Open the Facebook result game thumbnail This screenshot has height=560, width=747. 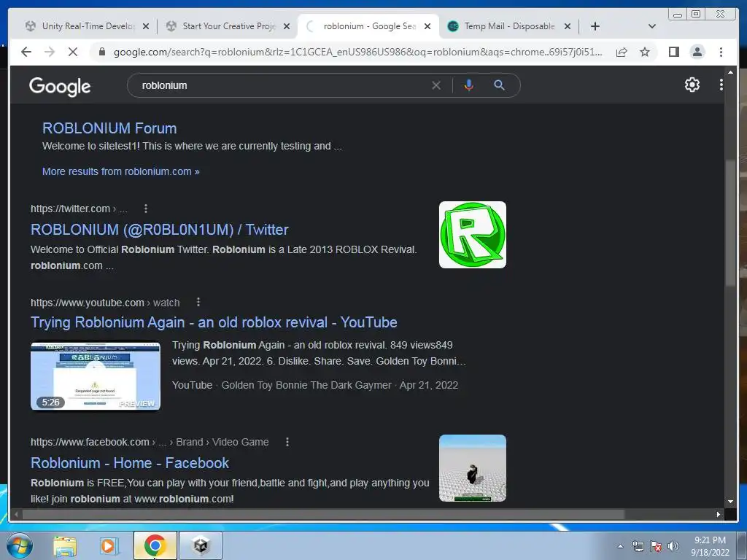(472, 468)
